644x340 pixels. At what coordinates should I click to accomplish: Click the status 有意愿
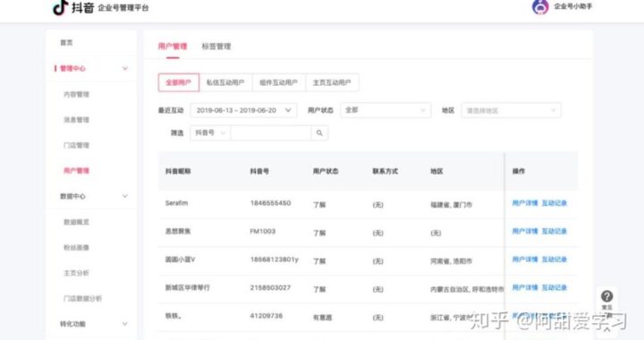[322, 318]
